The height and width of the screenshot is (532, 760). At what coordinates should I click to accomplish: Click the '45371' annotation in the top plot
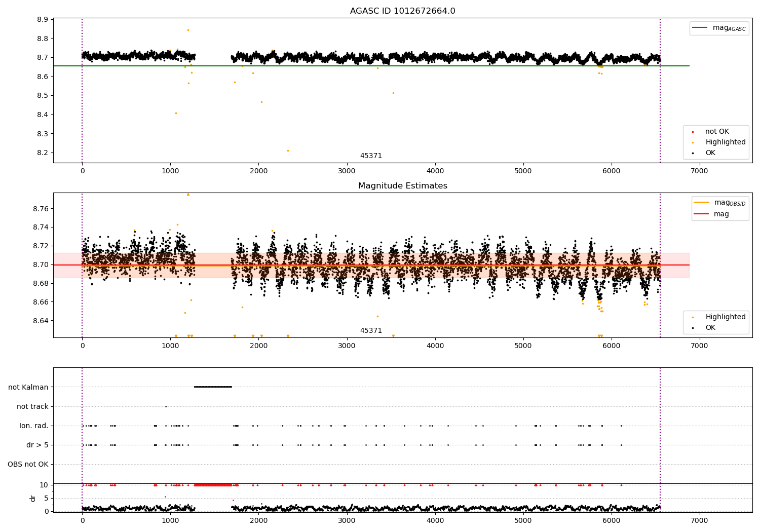371,156
